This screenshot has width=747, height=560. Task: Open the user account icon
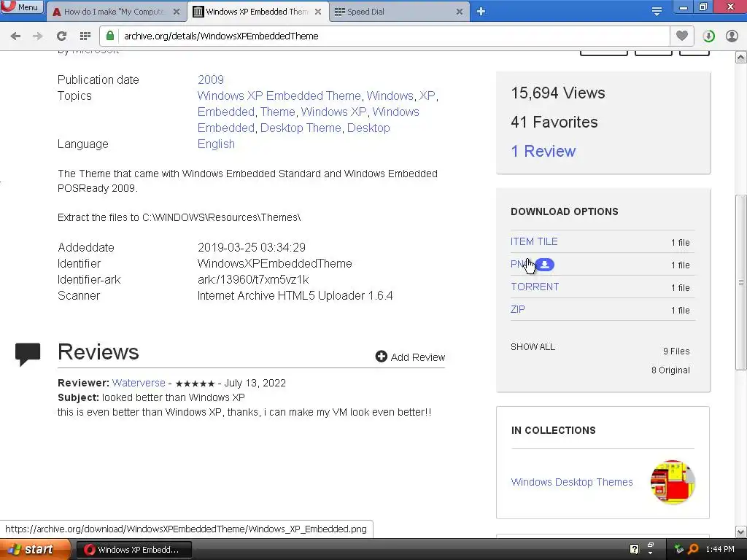pos(732,36)
